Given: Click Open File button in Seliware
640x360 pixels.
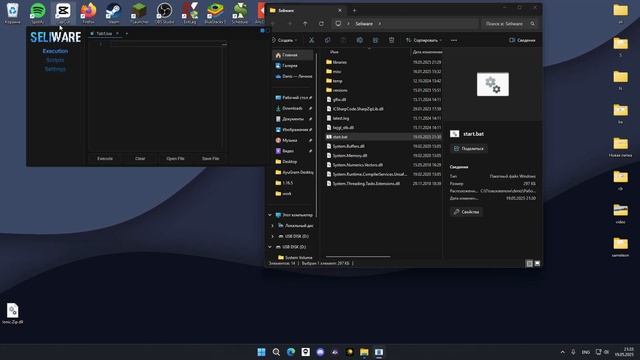Looking at the screenshot, I should click(x=175, y=158).
